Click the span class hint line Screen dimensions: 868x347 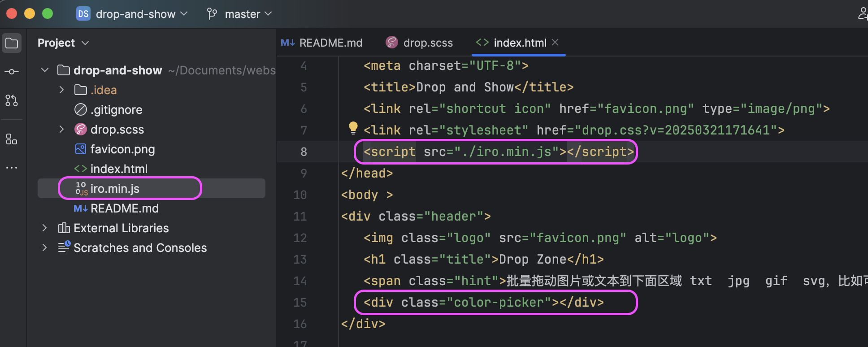(x=616, y=281)
